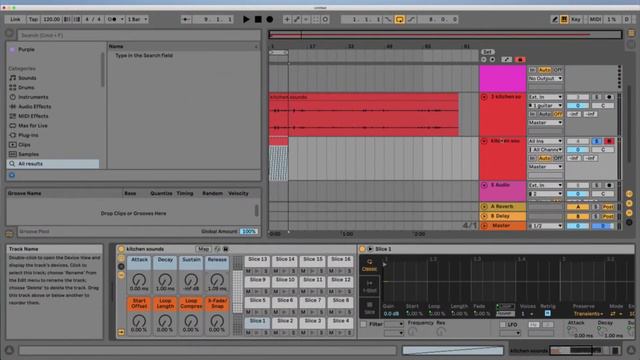Click the 120.00 tempo field
The image size is (640, 360).
coord(51,19)
